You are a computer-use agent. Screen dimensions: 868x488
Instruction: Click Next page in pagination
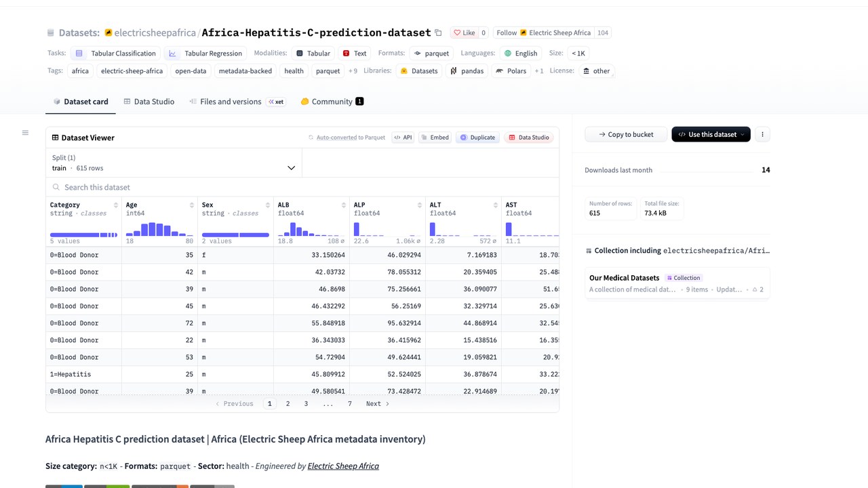pos(378,403)
